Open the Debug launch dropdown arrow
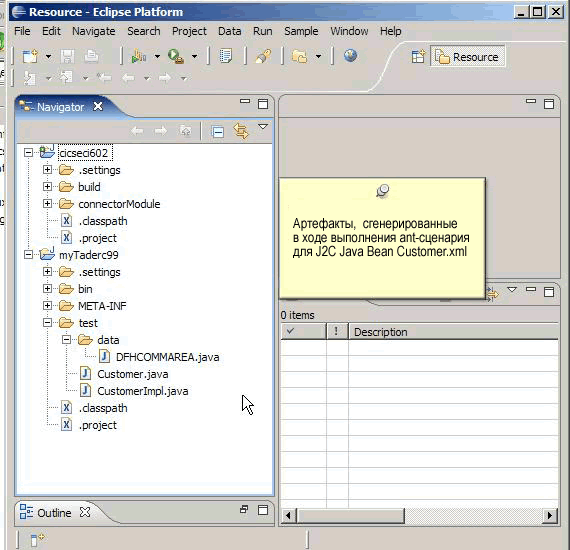Viewport: 570px width, 550px height. pyautogui.click(x=157, y=57)
